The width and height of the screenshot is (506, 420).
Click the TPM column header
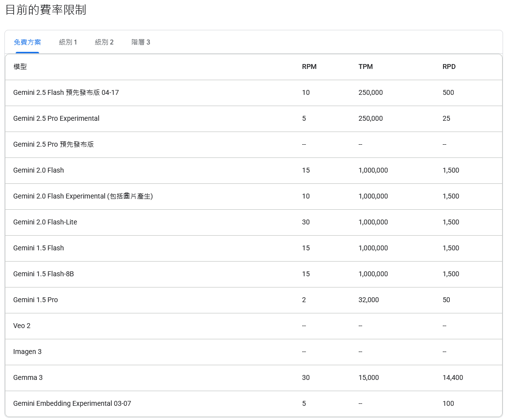[x=366, y=66]
